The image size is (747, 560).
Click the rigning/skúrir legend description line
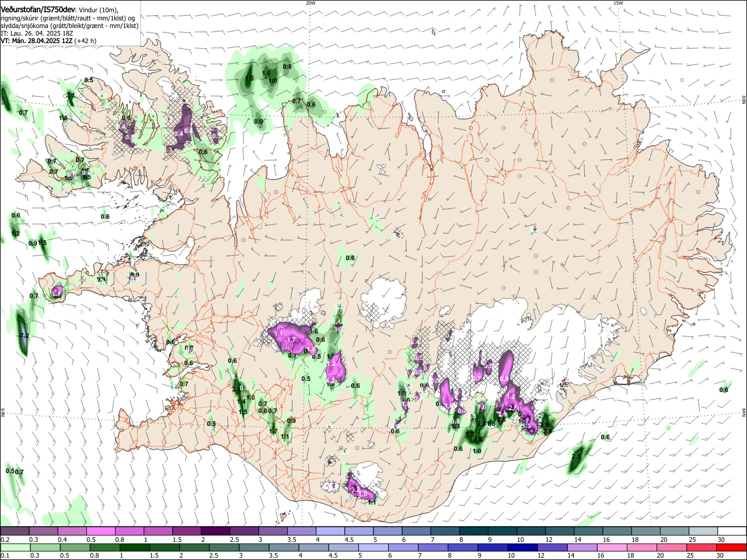point(68,18)
